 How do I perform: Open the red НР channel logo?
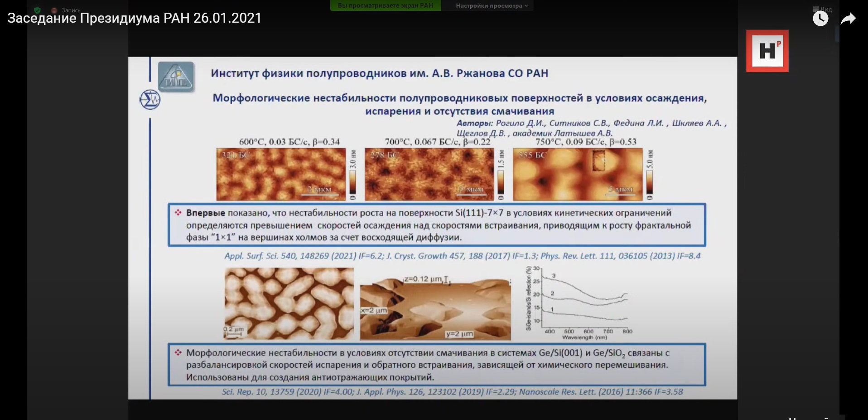(x=767, y=51)
